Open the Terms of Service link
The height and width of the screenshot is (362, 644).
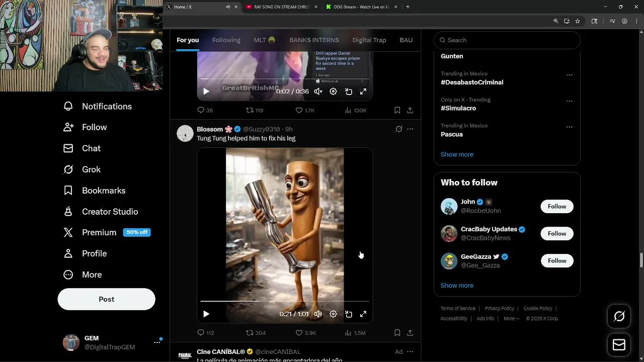tap(458, 308)
